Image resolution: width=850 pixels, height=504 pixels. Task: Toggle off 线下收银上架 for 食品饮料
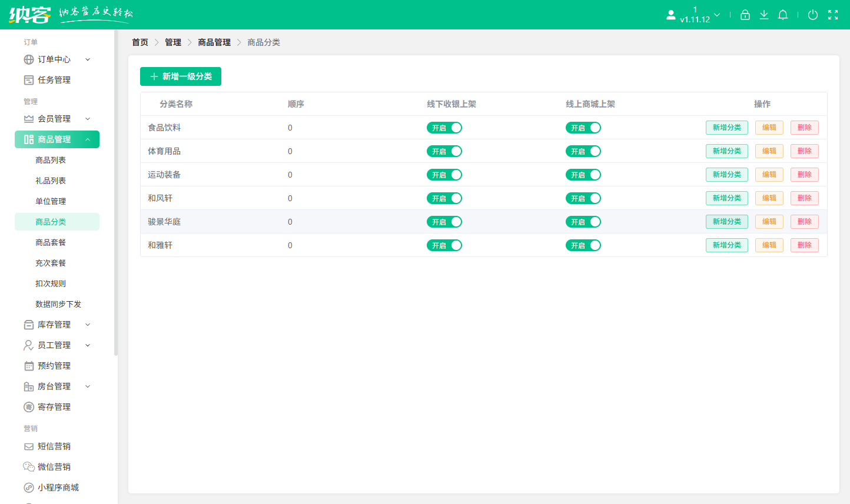pos(444,128)
